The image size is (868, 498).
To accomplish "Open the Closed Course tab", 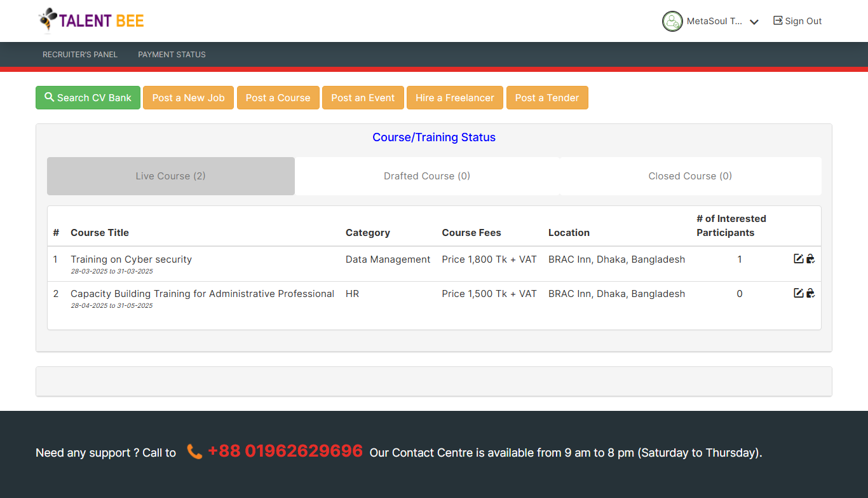I will point(690,176).
